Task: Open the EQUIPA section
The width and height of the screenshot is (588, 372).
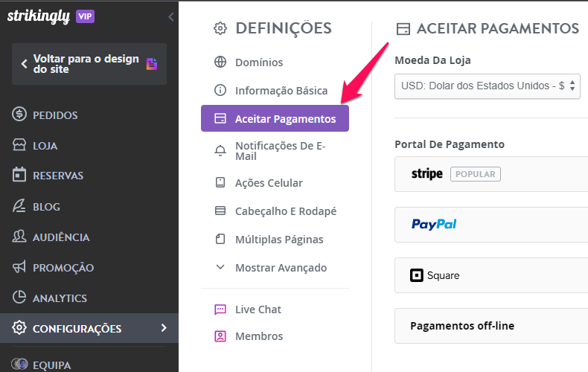Action: (52, 365)
